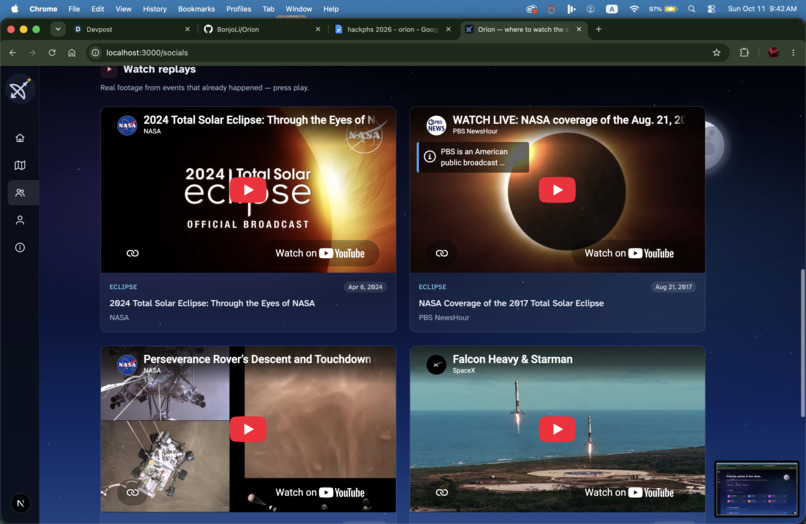Open SpaceX channel avatar

pos(436,364)
